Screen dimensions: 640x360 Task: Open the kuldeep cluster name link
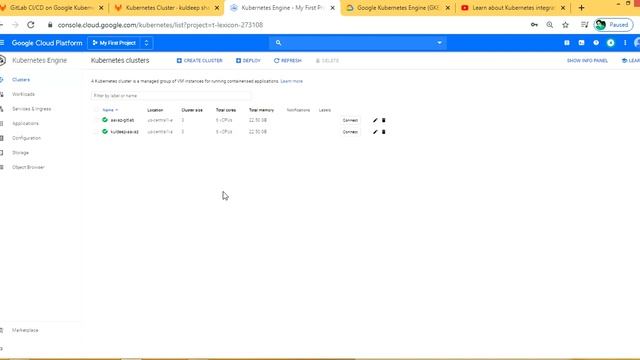tap(124, 132)
